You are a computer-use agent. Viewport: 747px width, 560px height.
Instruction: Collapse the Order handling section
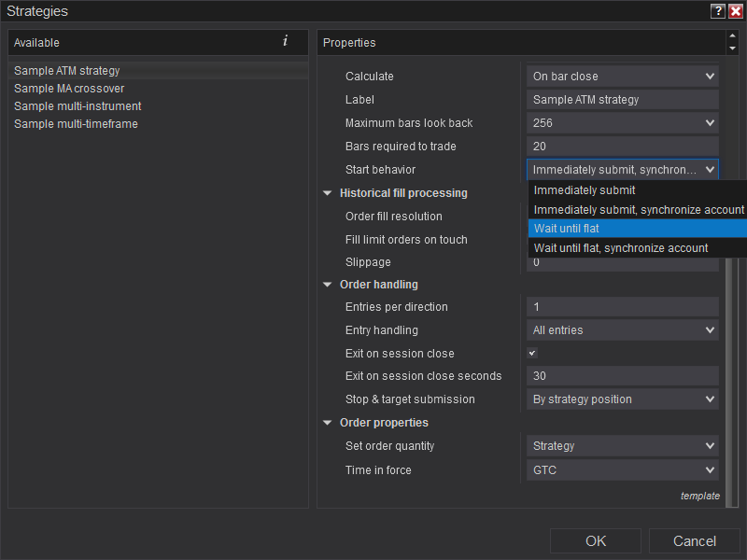point(328,285)
